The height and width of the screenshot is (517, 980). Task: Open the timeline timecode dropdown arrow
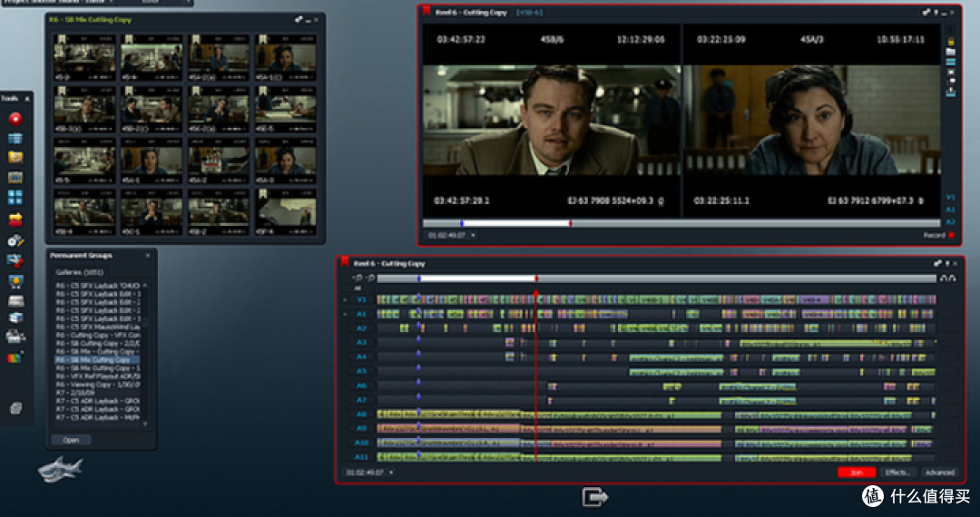pyautogui.click(x=391, y=473)
